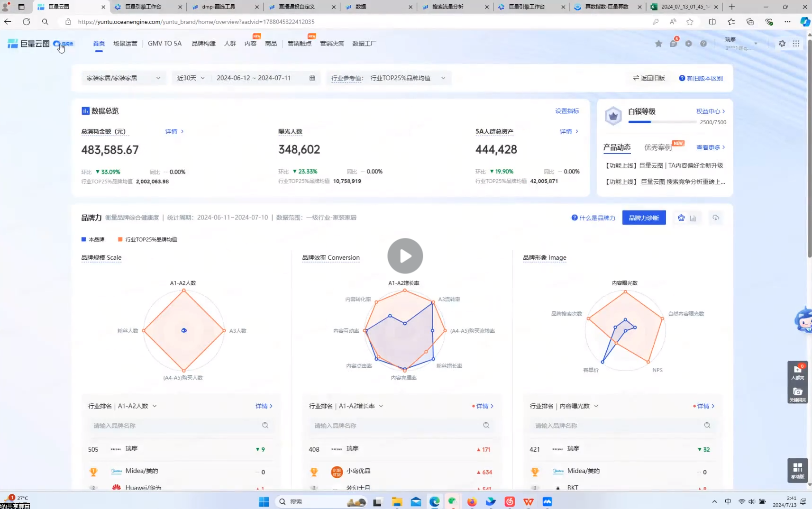Viewport: 812px width, 509px height.
Task: Open the 场景运营 navigation menu
Action: point(125,44)
